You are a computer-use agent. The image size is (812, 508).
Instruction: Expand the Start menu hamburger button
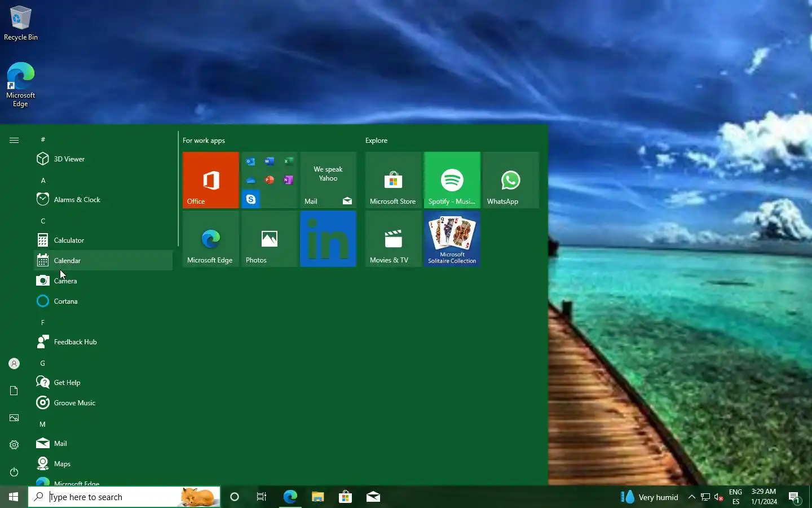(x=14, y=140)
